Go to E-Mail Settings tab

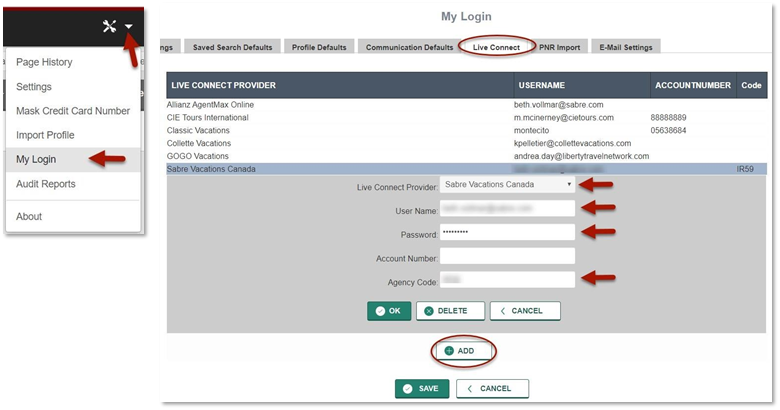coord(625,47)
